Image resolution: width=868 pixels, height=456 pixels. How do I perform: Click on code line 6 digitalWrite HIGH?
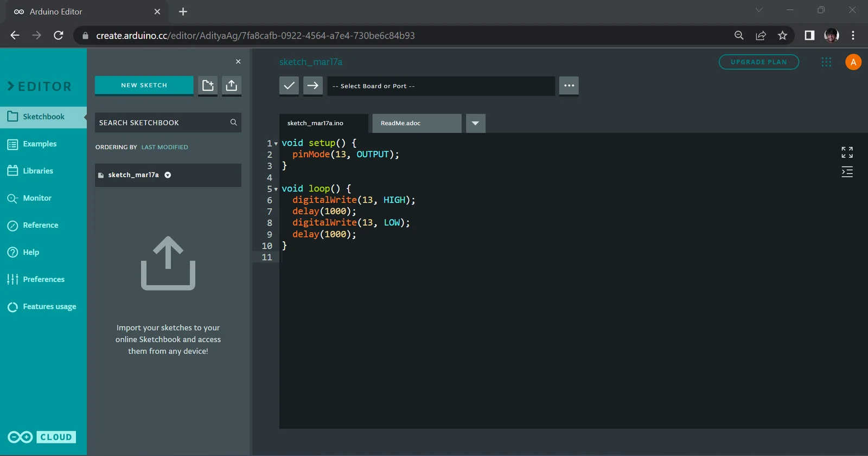354,200
